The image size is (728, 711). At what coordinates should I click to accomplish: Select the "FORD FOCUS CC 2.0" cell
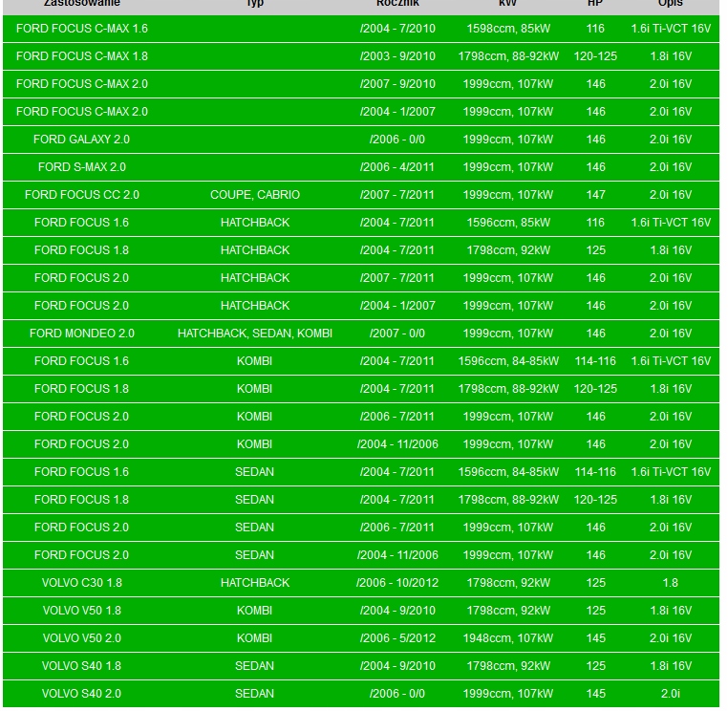(82, 195)
